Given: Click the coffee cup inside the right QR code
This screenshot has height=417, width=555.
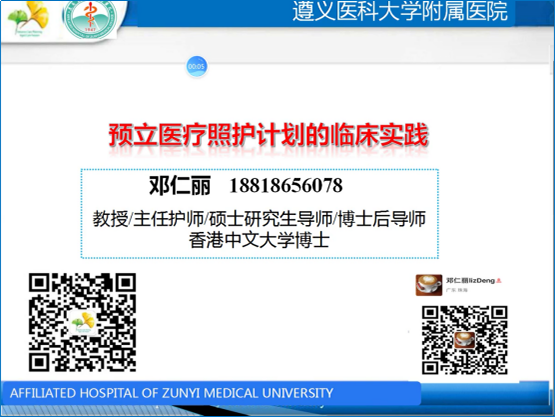Looking at the screenshot, I should pos(464,340).
